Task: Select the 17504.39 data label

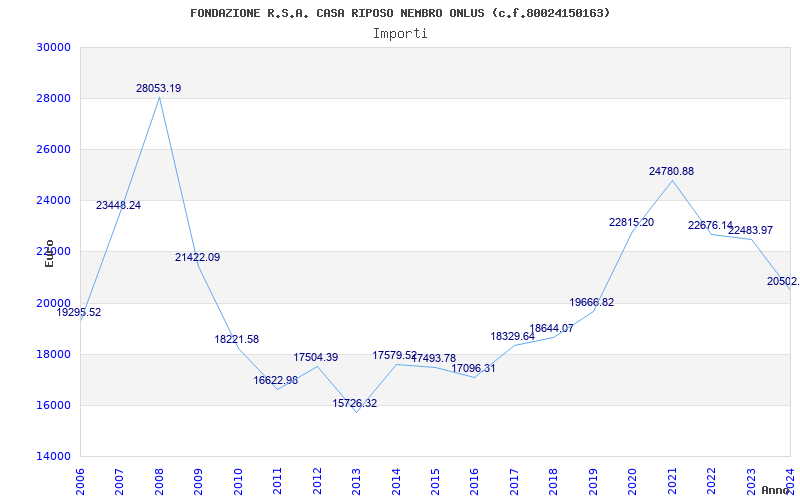Action: pyautogui.click(x=315, y=358)
